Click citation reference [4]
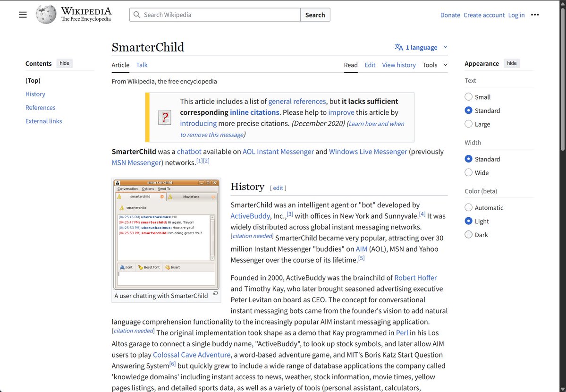 422,214
